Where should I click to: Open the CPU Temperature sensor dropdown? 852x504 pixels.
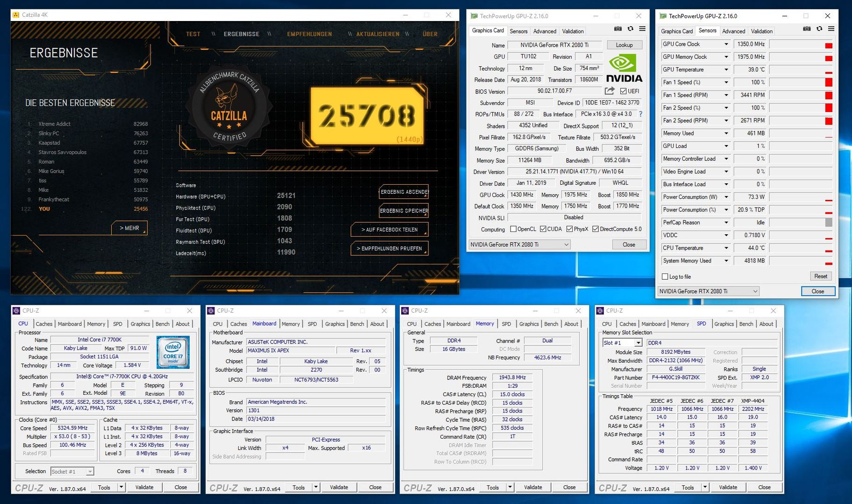(x=726, y=248)
